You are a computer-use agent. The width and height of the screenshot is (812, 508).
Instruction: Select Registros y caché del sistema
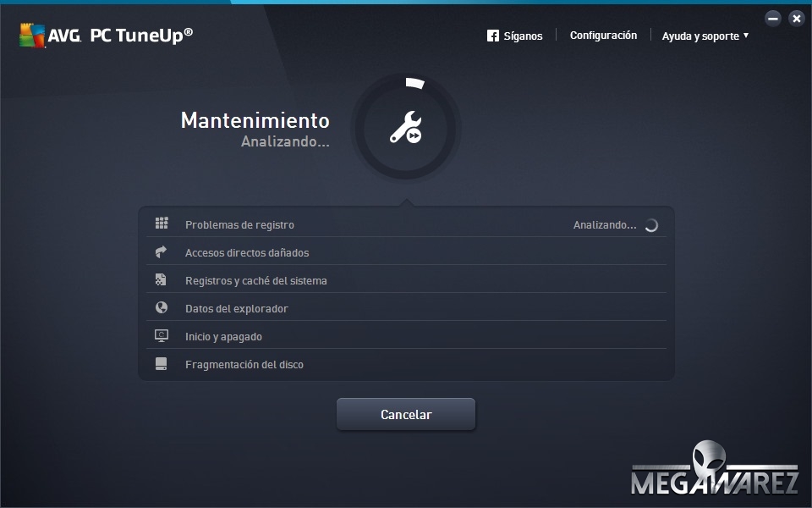pyautogui.click(x=255, y=281)
